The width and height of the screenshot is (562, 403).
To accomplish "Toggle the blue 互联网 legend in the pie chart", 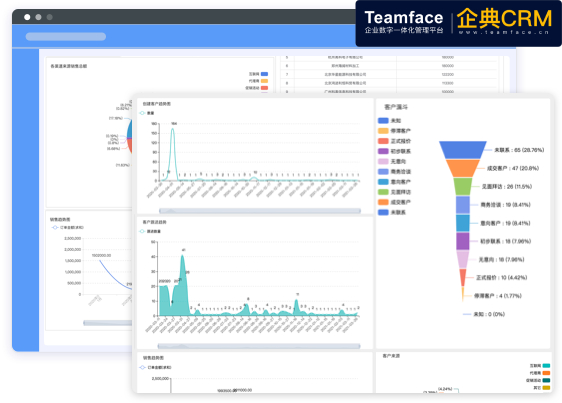I will (264, 74).
